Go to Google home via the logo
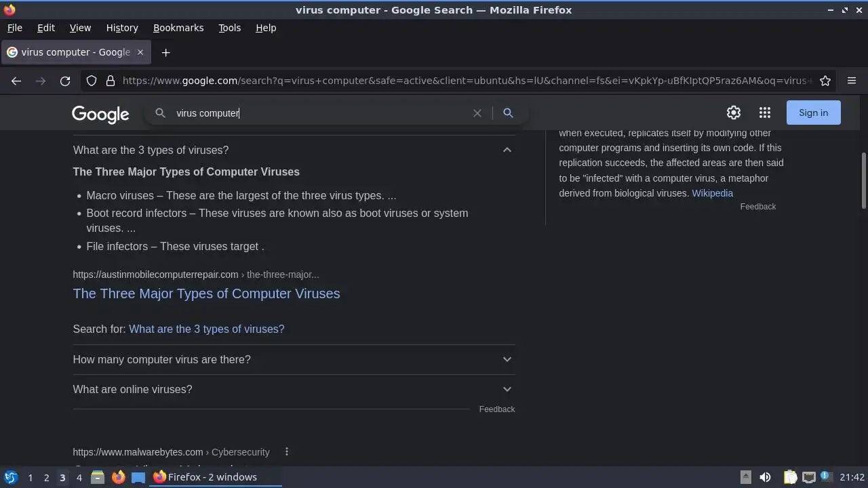Image resolution: width=868 pixels, height=488 pixels. coord(100,114)
